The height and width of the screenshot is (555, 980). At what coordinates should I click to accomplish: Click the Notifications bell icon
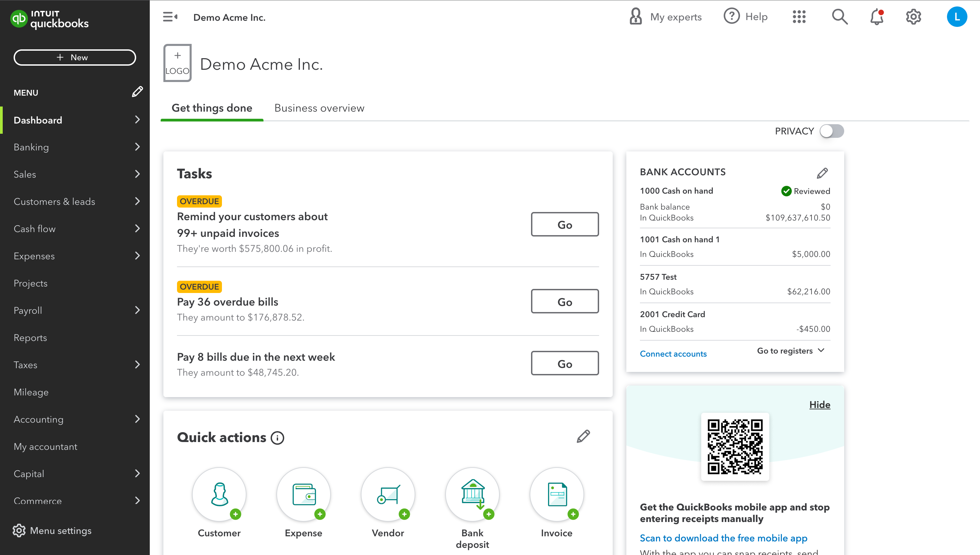pyautogui.click(x=877, y=17)
